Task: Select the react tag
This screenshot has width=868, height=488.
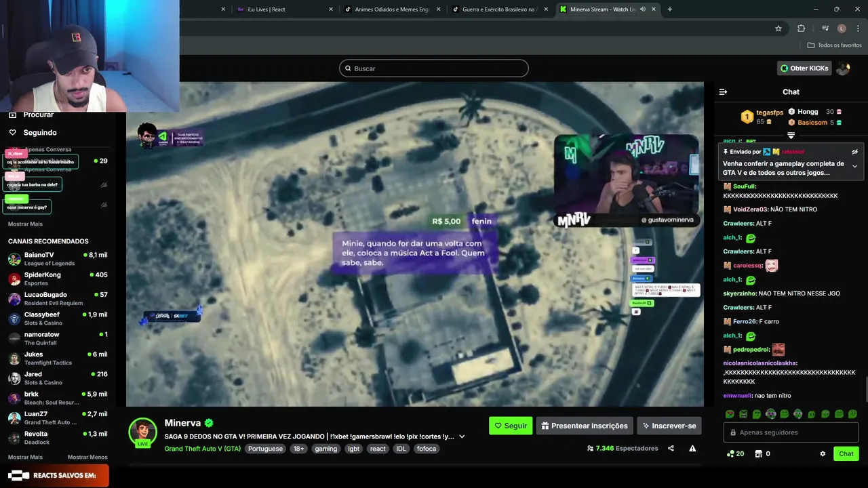Action: point(378,449)
